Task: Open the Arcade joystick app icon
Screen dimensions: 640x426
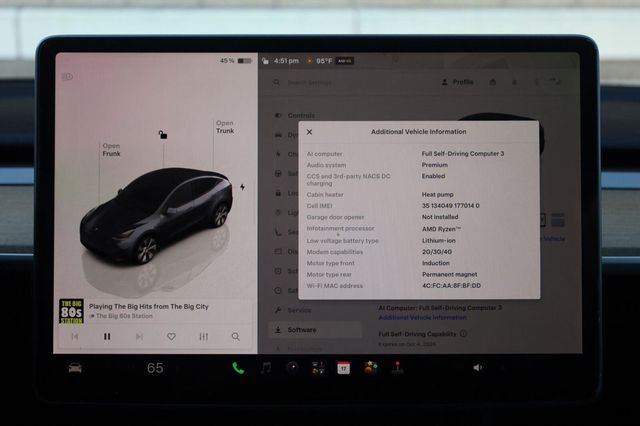Action: [398, 368]
